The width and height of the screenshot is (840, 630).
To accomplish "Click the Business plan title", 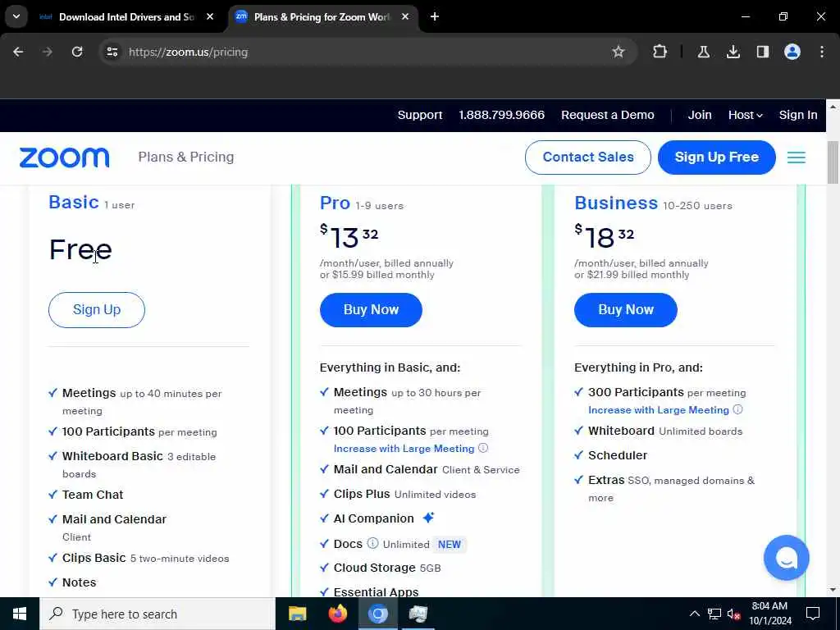I will coord(616,203).
